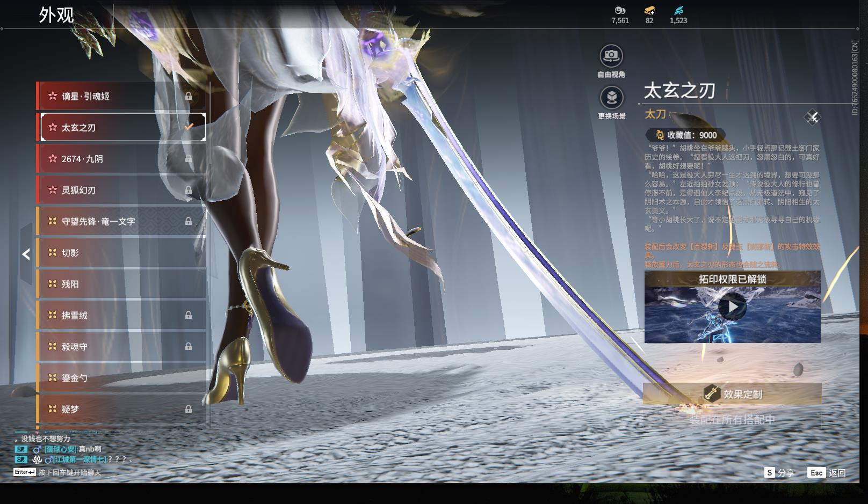
Task: Click the lock icon on 摘星·引魂姬
Action: [189, 96]
